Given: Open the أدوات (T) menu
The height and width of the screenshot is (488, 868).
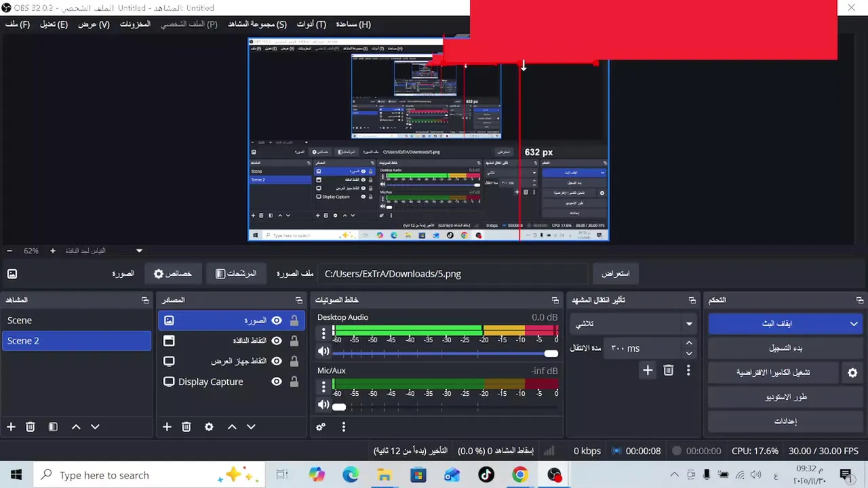Looking at the screenshot, I should point(311,24).
